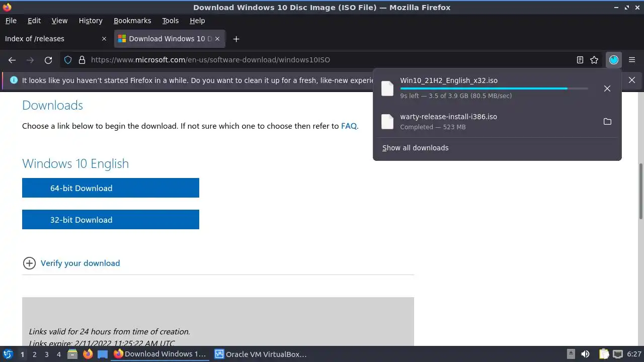644x362 pixels.
Task: Click Show all downloads
Action: (x=416, y=148)
